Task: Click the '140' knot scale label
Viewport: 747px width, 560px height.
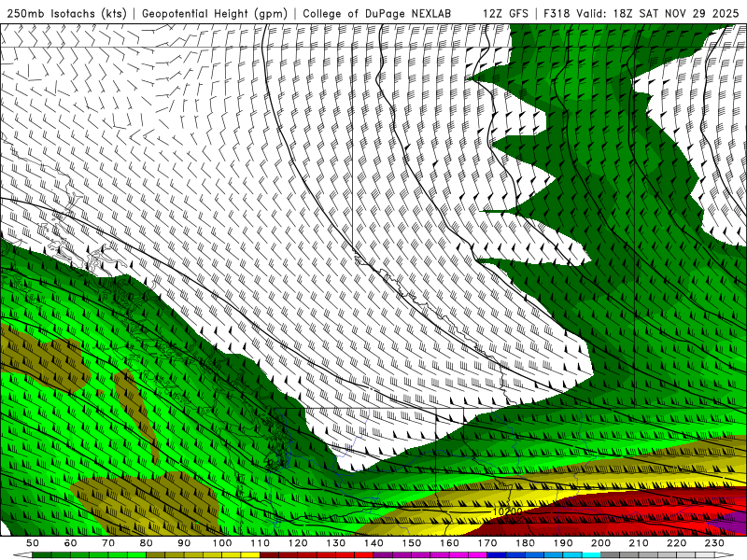Action: (373, 543)
